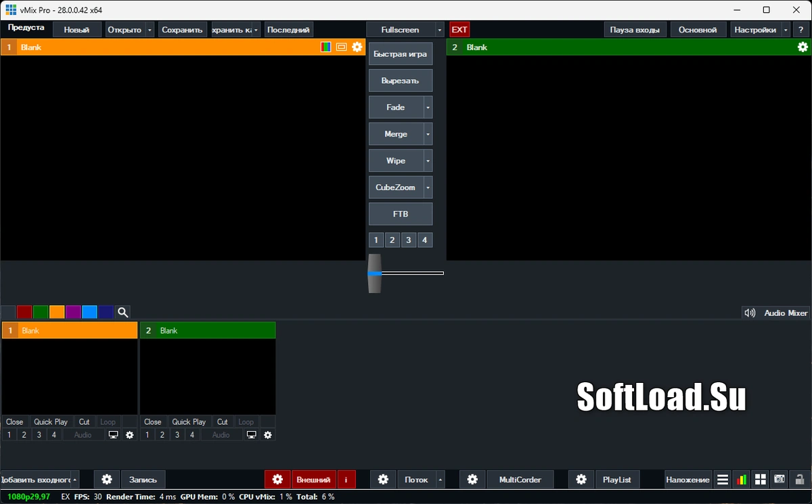This screenshot has height=504, width=812.
Task: Open Wipe transition dropdown arrow
Action: [428, 160]
